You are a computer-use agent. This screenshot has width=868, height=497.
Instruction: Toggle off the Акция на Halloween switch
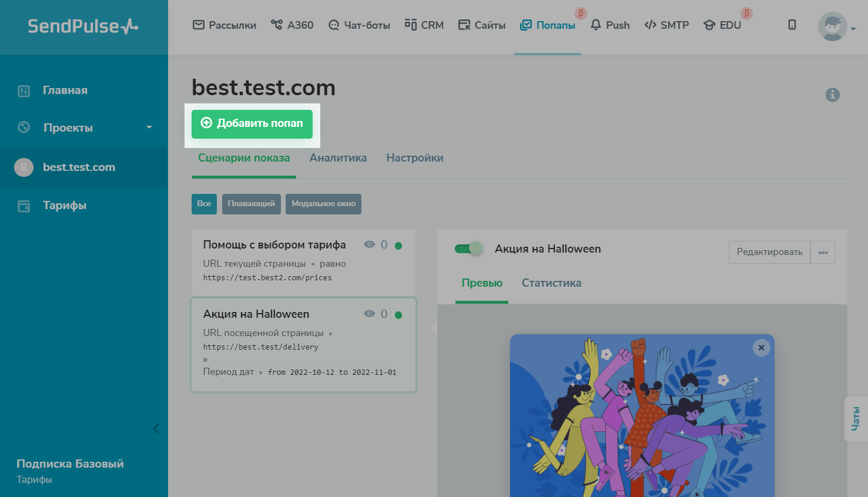468,249
